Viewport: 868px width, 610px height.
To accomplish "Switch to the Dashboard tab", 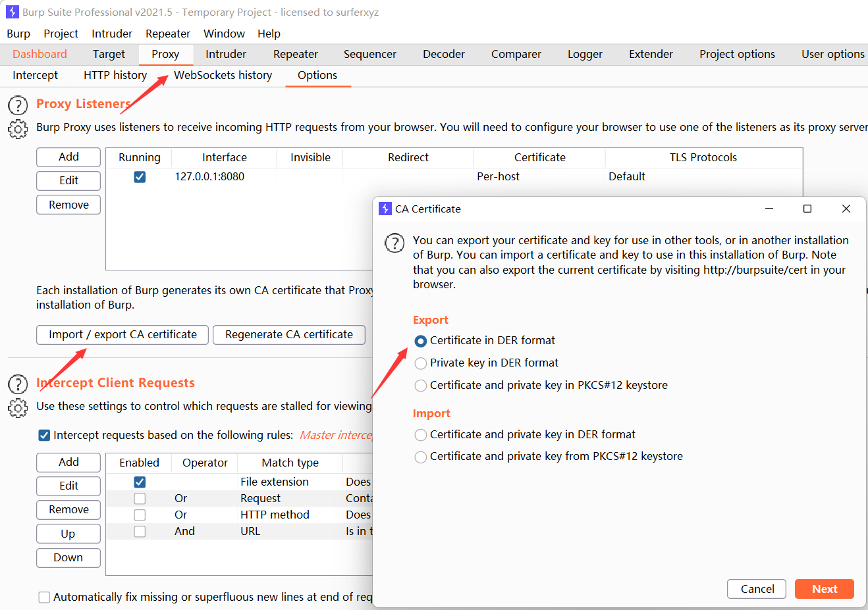I will pyautogui.click(x=40, y=54).
